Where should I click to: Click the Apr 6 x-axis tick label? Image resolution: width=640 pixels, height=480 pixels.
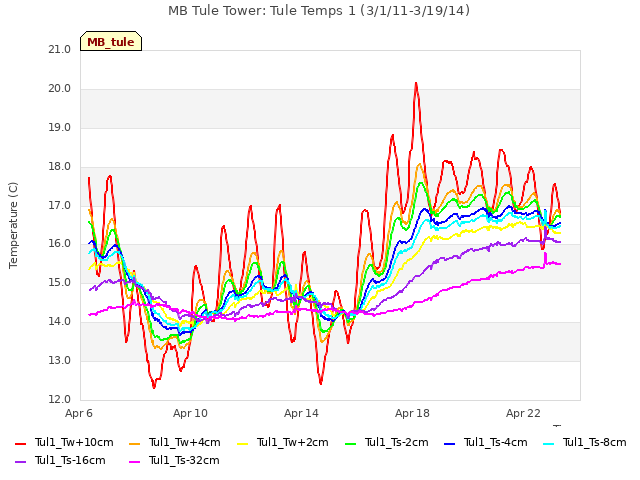point(79,413)
